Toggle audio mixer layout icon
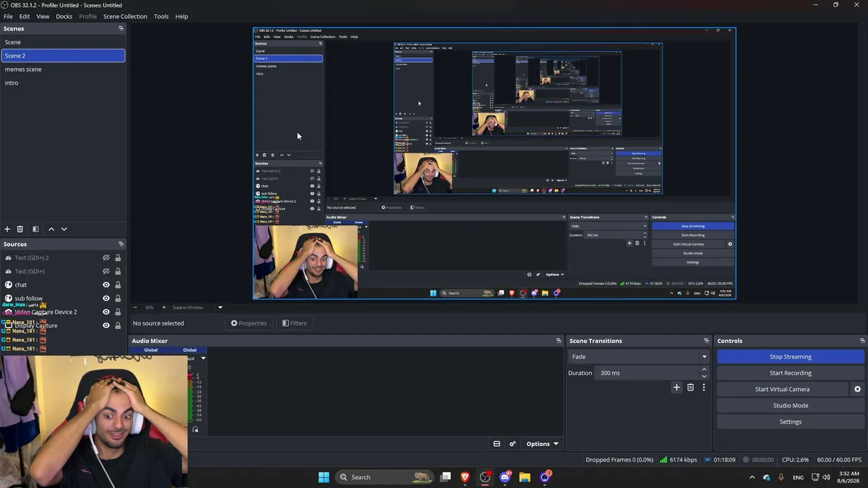Image resolution: width=868 pixels, height=488 pixels. [x=496, y=444]
